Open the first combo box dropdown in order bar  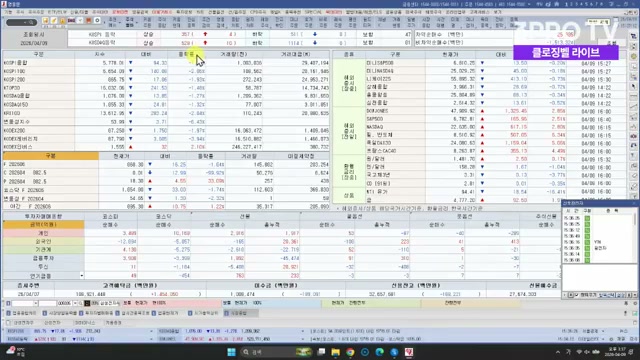click(36, 303)
